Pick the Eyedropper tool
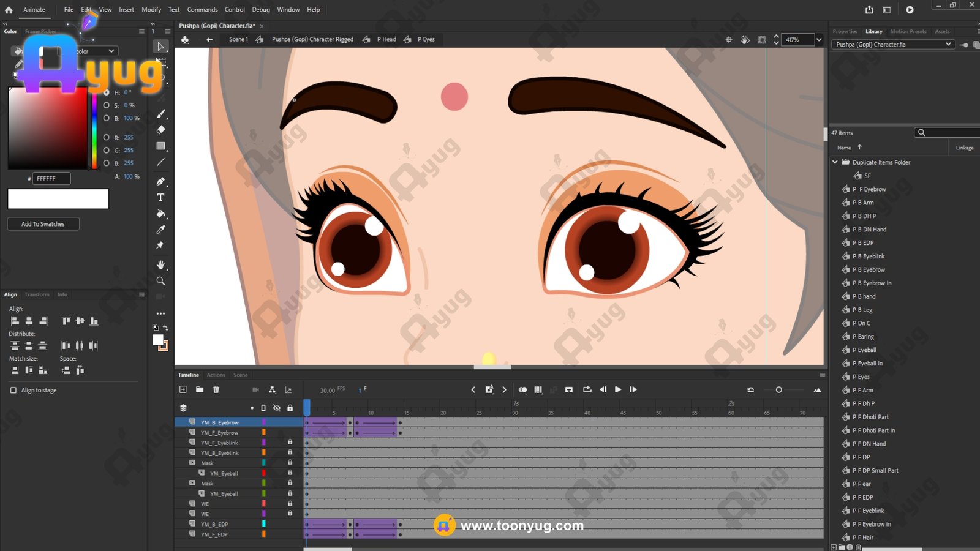The image size is (980, 551). (160, 230)
